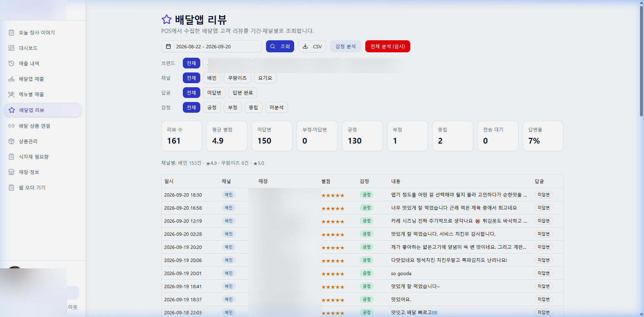Image resolution: width=644 pixels, height=317 pixels.
Task: Go to 대시보드 in sidebar
Action: coord(43,48)
